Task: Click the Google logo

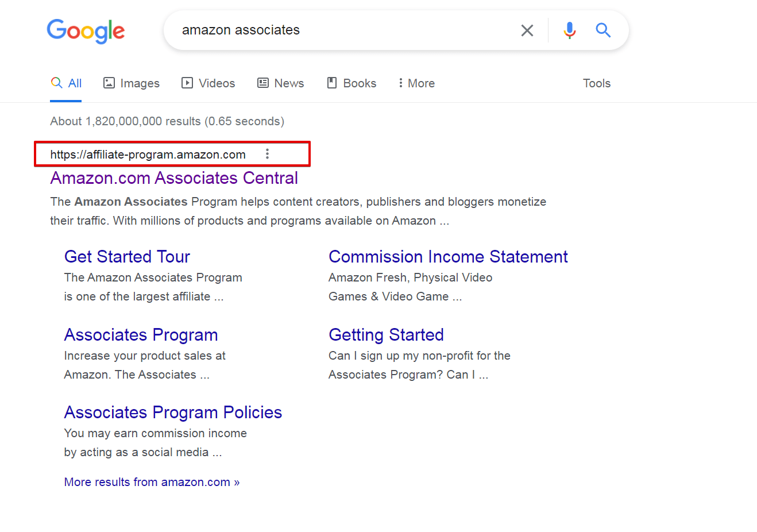Action: click(x=86, y=31)
